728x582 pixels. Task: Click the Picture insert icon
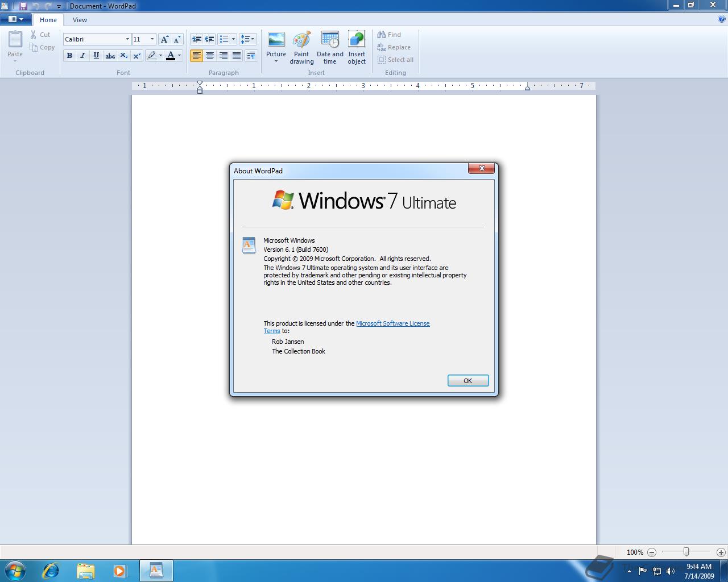[x=276, y=41]
